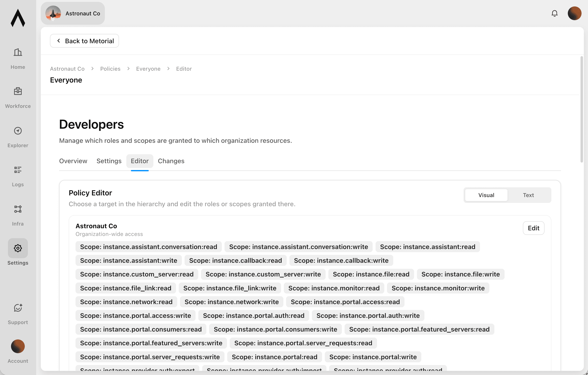Image resolution: width=588 pixels, height=375 pixels.
Task: Open the Settings gear in sidebar
Action: [x=18, y=248]
